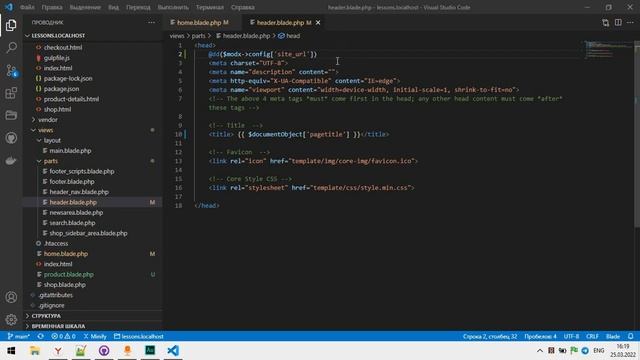640x360 pixels.
Task: Change indentation via Пробелов: 4
Action: click(540, 336)
